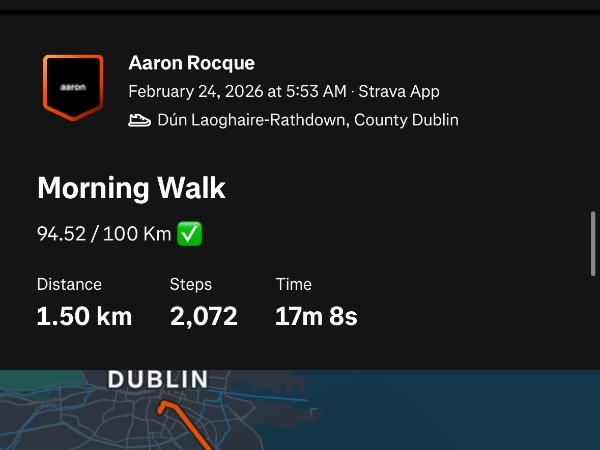Click the 94.52 / 100 Km description
Viewport: 600px width, 450px height.
point(104,234)
